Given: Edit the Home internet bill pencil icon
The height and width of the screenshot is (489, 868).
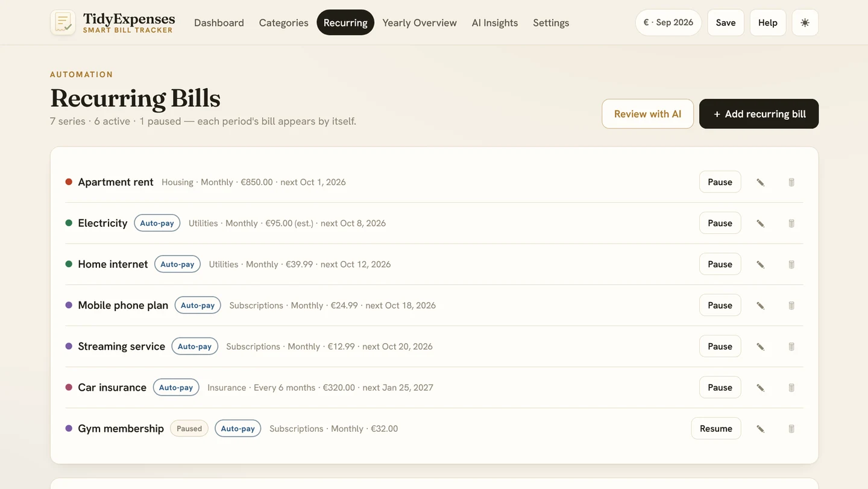Looking at the screenshot, I should (x=761, y=264).
